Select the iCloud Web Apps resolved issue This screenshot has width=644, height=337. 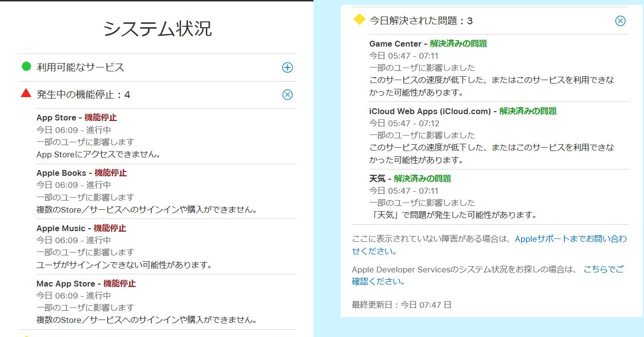pyautogui.click(x=430, y=111)
